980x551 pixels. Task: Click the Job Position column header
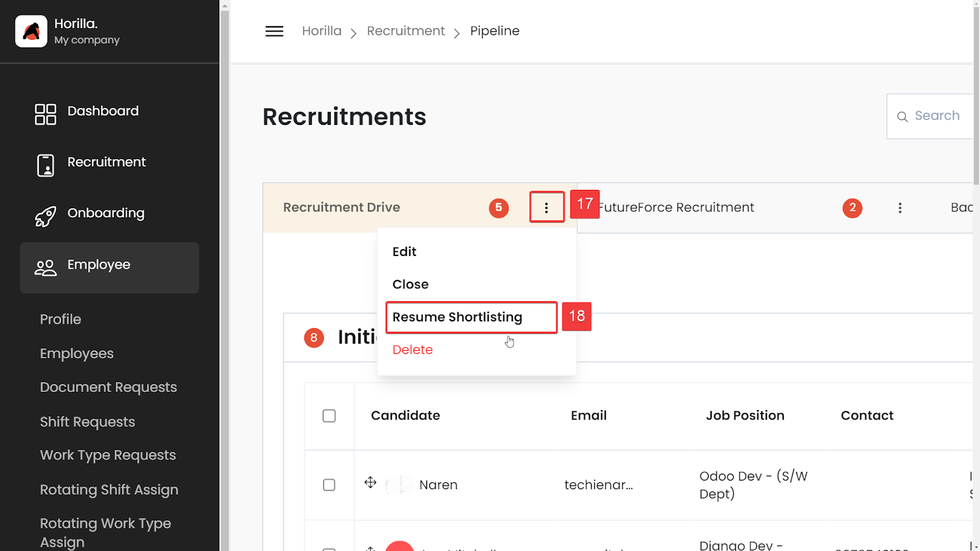(x=745, y=416)
